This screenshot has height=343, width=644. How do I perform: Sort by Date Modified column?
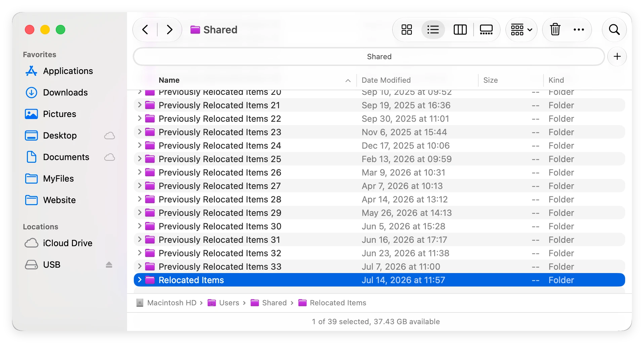[x=386, y=80]
